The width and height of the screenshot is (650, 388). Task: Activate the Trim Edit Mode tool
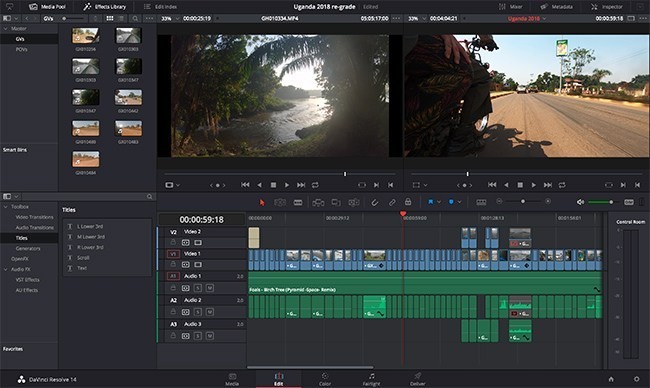click(x=280, y=202)
